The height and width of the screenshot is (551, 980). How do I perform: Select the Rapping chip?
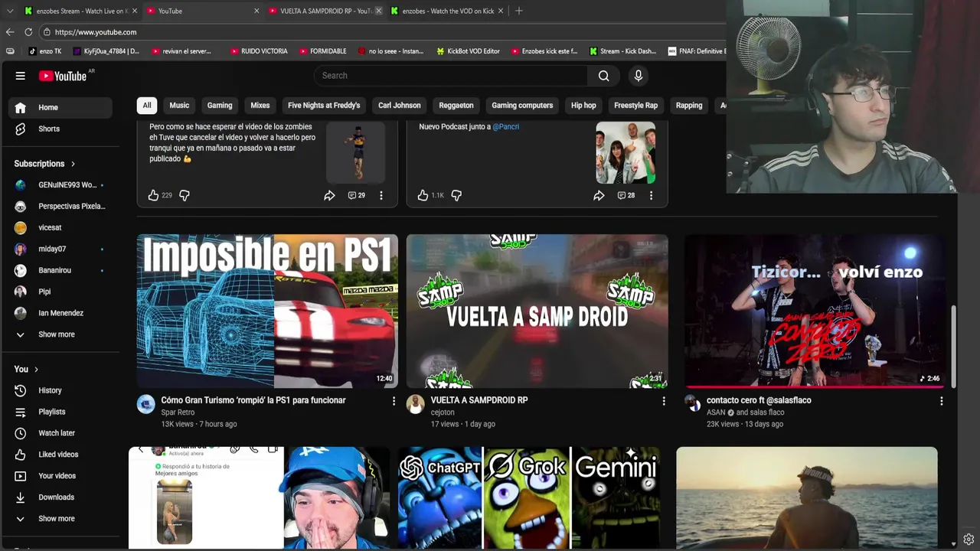coord(689,106)
